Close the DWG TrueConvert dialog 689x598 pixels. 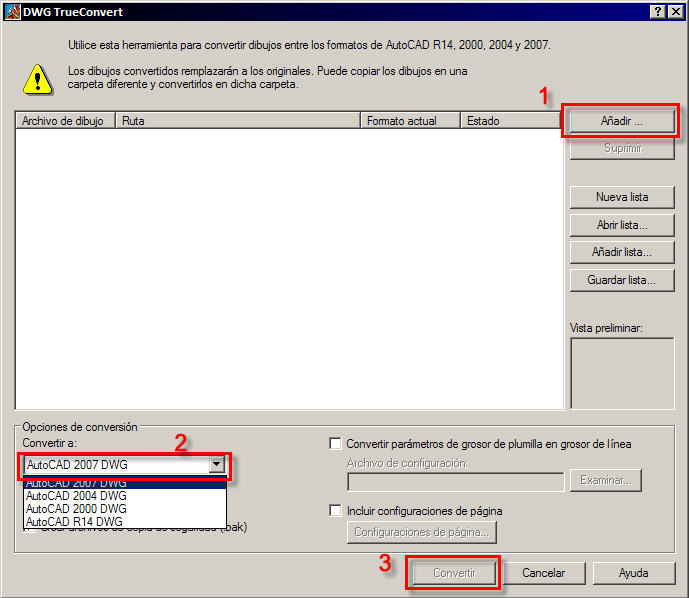676,12
